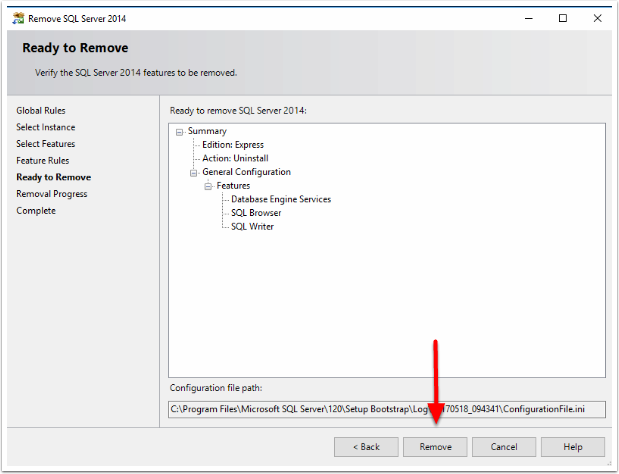Click Feature Rules step in sidebar
Viewport: 619px width, 474px height.
43,161
